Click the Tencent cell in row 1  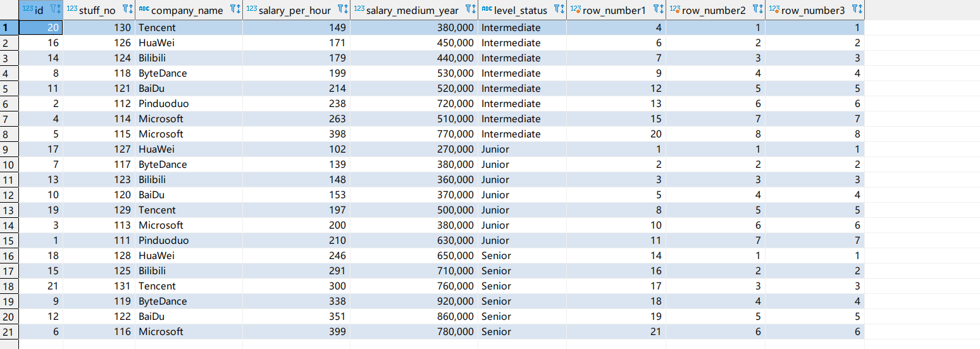tap(189, 27)
